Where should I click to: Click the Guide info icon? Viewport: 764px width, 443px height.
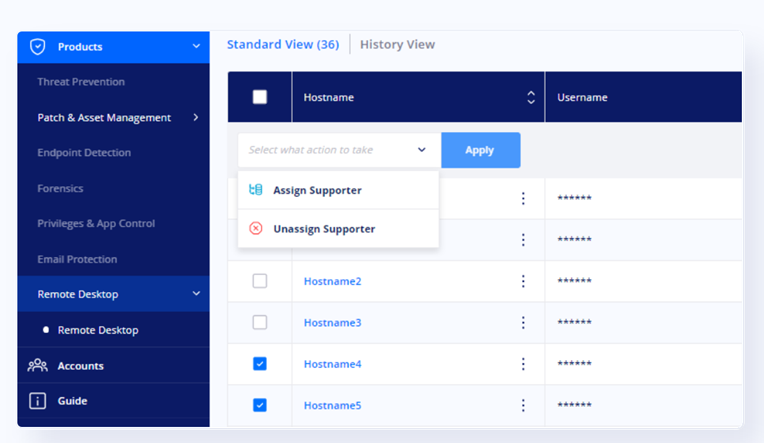coord(38,401)
